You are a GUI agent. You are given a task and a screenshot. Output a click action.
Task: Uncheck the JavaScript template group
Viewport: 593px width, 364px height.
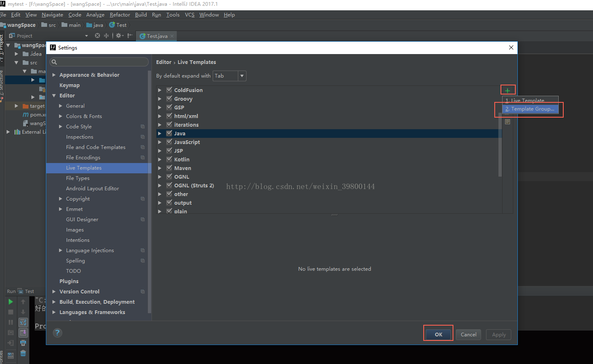[x=169, y=142]
